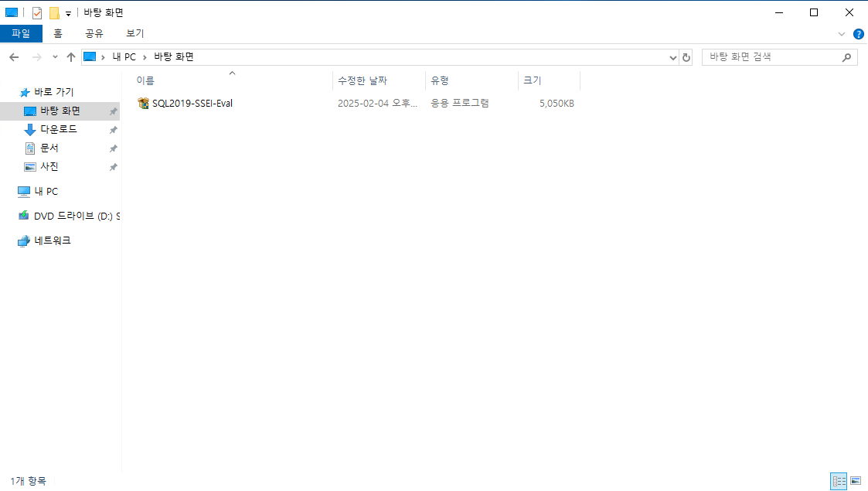Click the pin icon next to 바탕 화면
Screen dimensions: 868x491
[113, 111]
